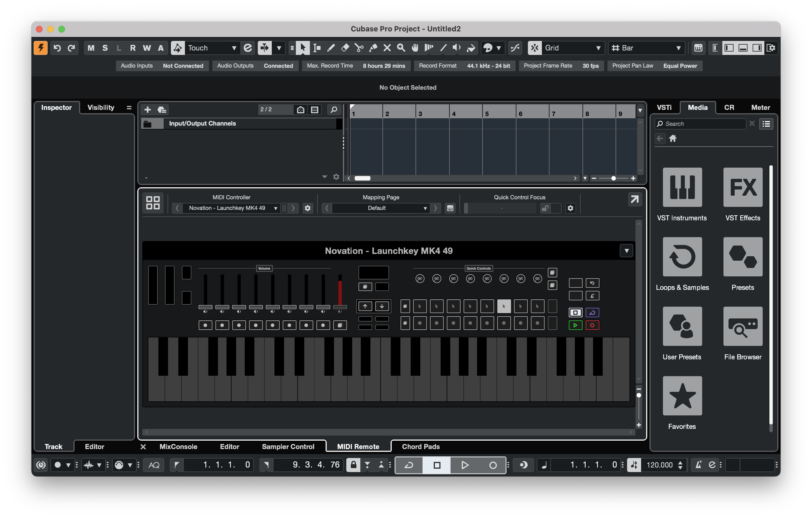Viewport: 812px width, 518px height.
Task: Click the Audio Inputs Not Connected field
Action: pos(162,66)
